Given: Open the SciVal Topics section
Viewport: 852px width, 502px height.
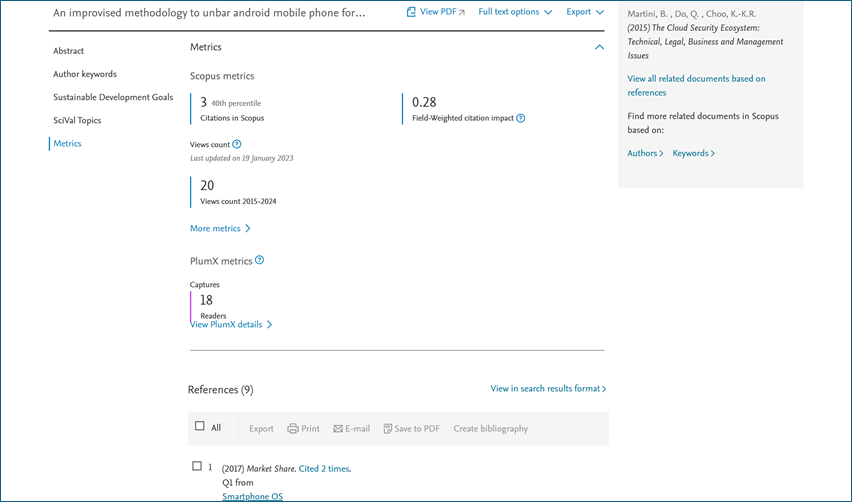Looking at the screenshot, I should click(x=77, y=120).
